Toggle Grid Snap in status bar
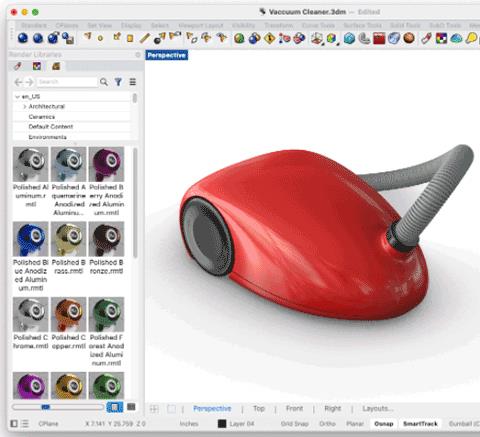Image resolution: width=480 pixels, height=437 pixels. (294, 424)
